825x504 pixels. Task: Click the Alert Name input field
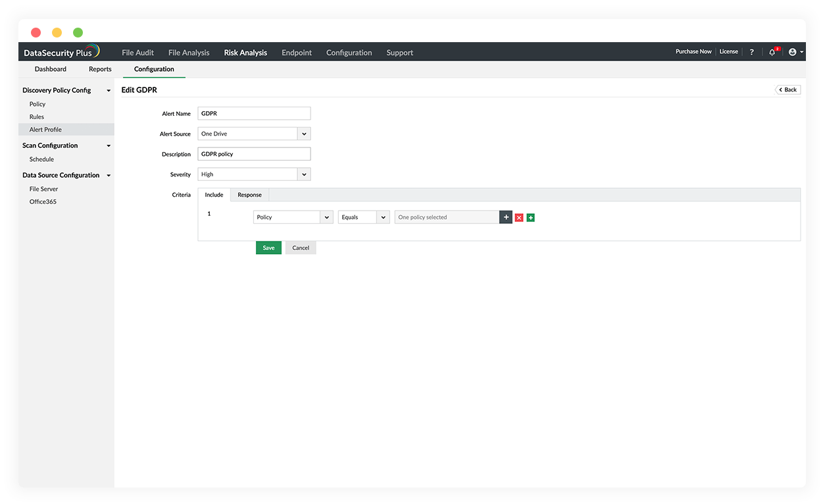pyautogui.click(x=254, y=113)
